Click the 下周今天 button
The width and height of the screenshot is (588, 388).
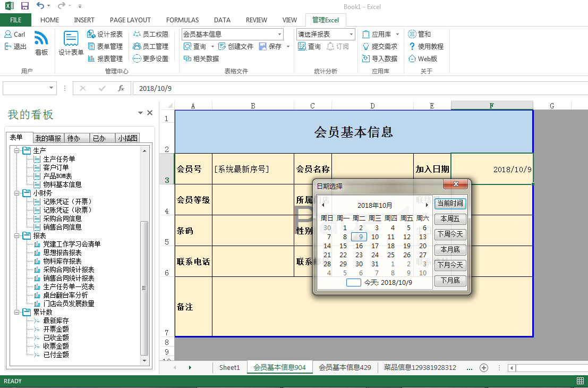[x=450, y=234]
